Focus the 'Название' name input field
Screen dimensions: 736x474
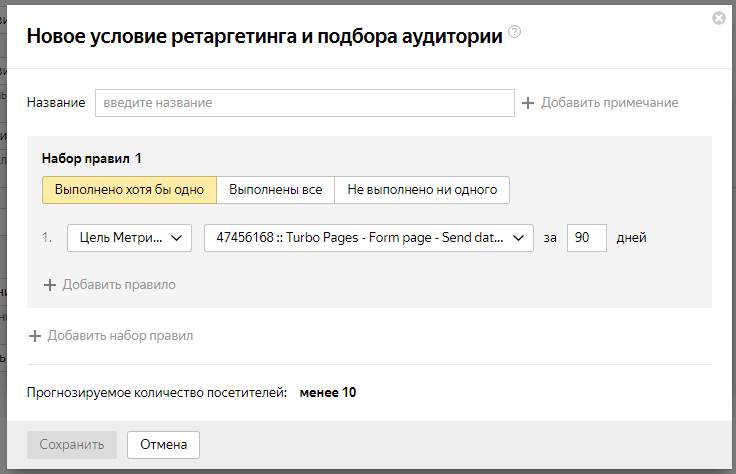[x=305, y=103]
